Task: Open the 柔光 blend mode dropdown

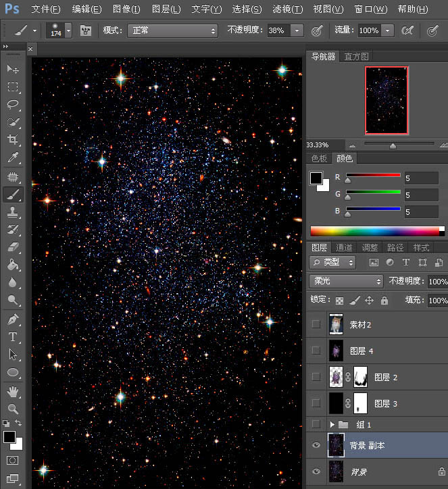Action: coord(346,281)
